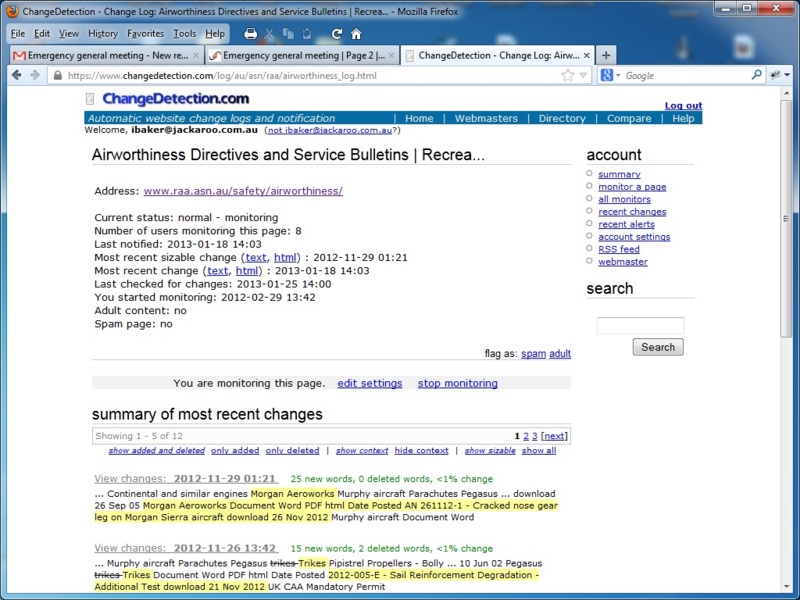The image size is (800, 600).
Task: Open the History menu
Action: [103, 34]
